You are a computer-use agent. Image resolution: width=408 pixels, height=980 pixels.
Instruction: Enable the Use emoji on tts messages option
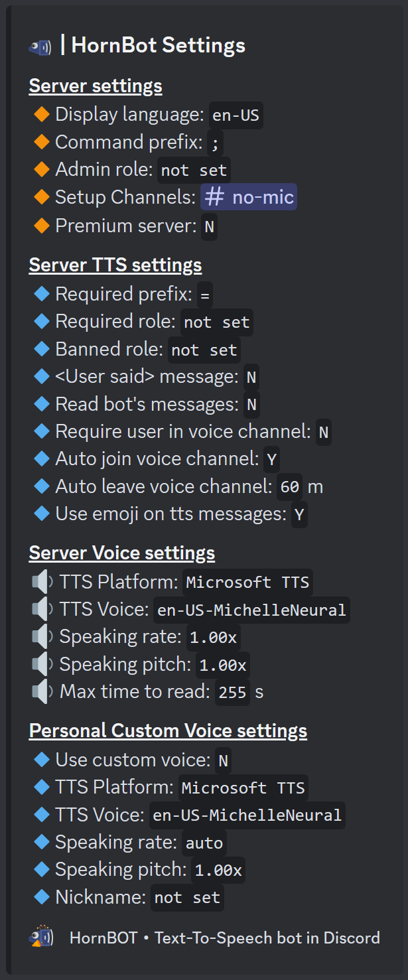coord(299,514)
